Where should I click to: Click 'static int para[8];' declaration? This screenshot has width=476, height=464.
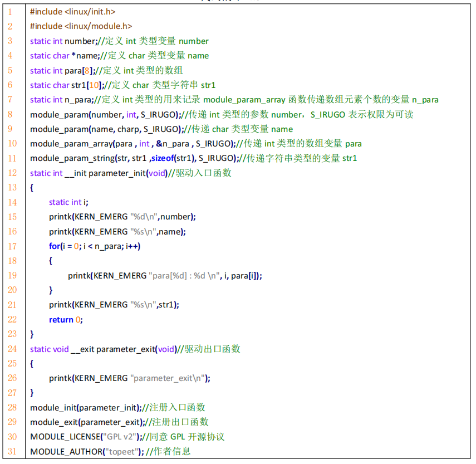(x=62, y=70)
